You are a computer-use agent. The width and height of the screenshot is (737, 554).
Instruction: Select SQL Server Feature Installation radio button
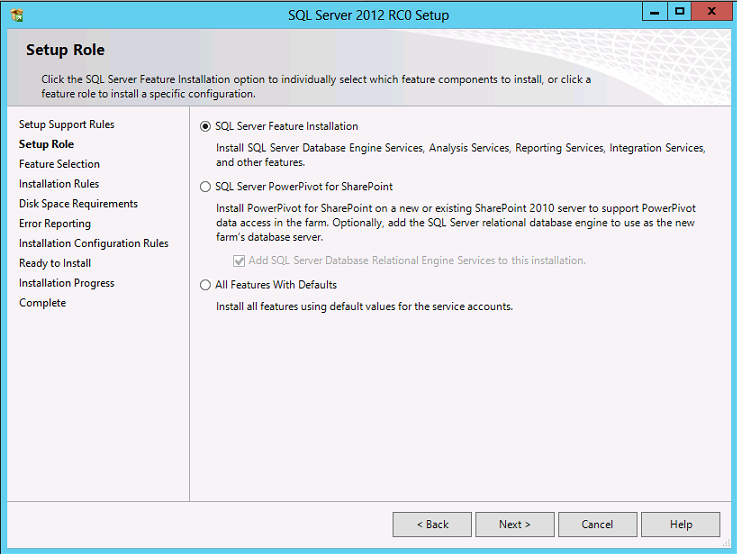coord(205,126)
